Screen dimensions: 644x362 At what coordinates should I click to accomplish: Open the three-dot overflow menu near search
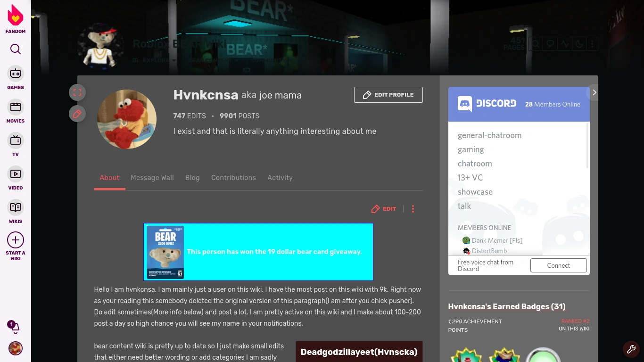[x=592, y=43]
